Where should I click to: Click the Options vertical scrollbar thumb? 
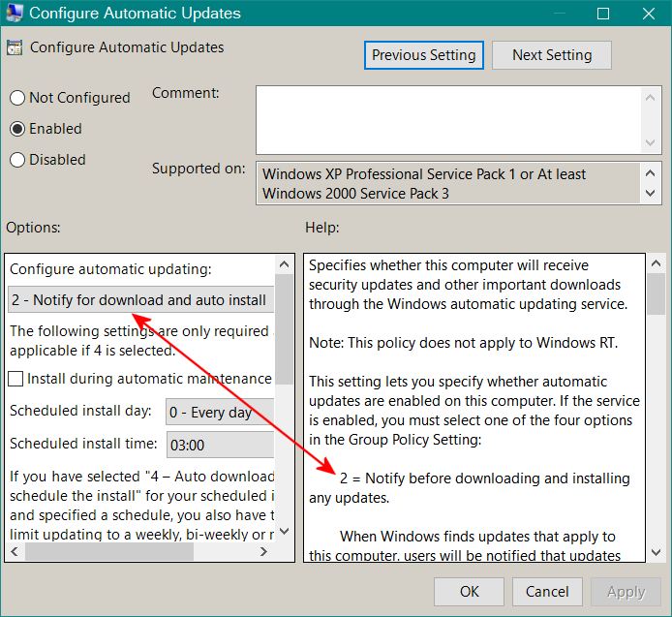click(284, 329)
